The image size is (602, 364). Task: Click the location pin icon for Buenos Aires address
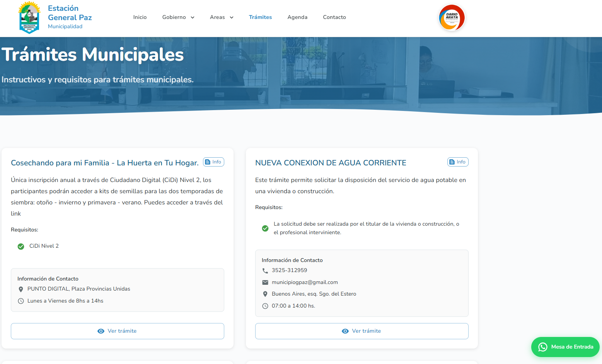[x=265, y=294]
